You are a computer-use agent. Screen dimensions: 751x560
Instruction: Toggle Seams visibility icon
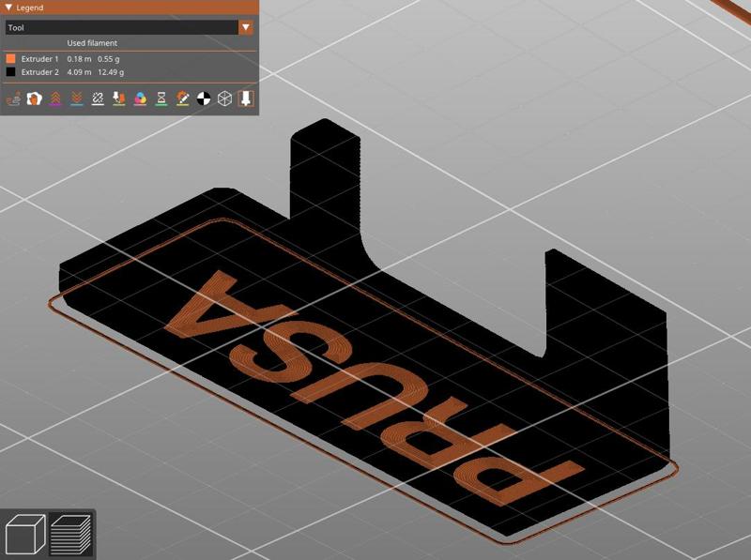98,98
